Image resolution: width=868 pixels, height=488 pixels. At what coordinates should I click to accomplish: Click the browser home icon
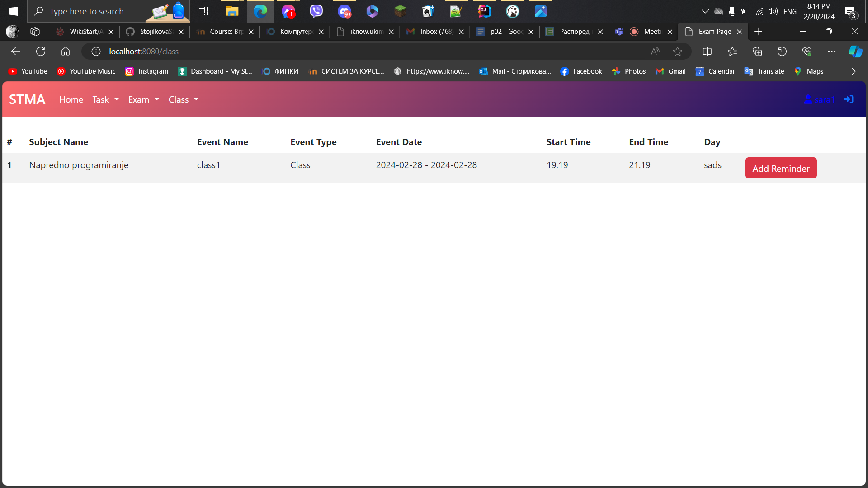[66, 52]
